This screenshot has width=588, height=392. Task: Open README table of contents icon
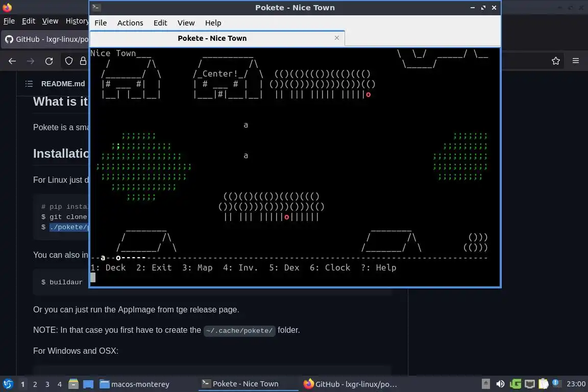point(29,84)
